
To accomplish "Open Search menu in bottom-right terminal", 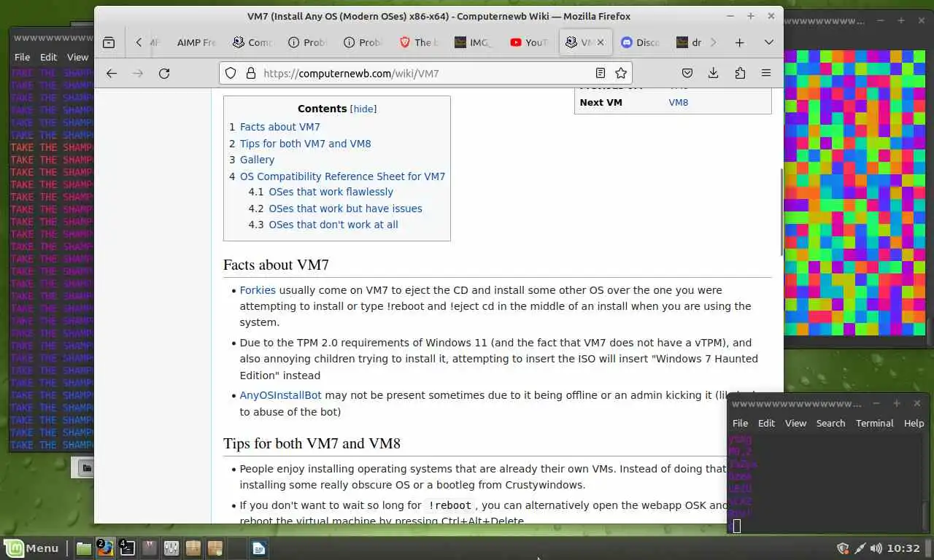I will coord(830,423).
